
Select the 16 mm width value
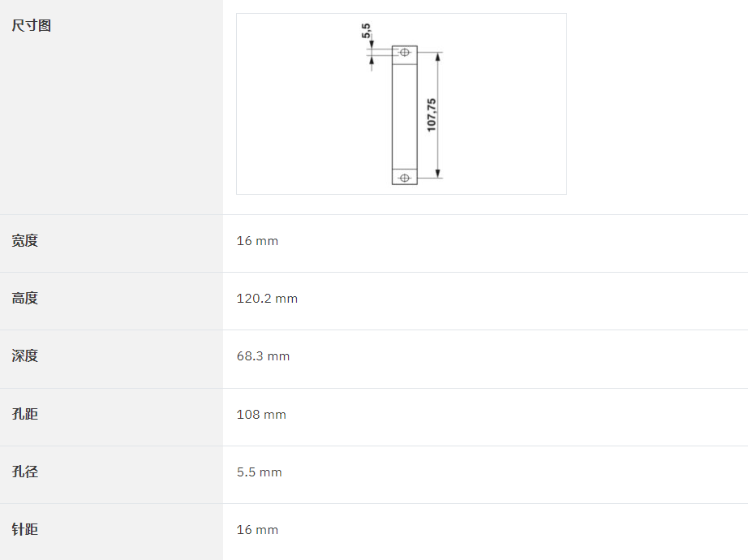[x=257, y=240]
